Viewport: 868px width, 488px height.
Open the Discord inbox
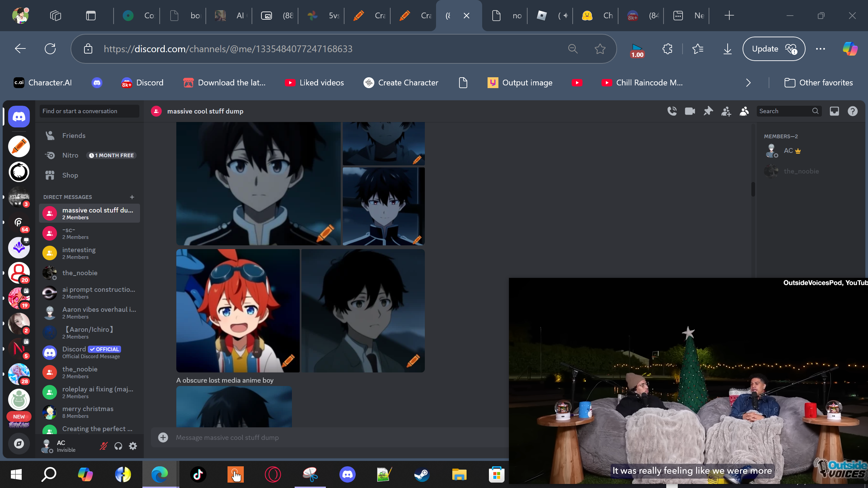tap(834, 111)
